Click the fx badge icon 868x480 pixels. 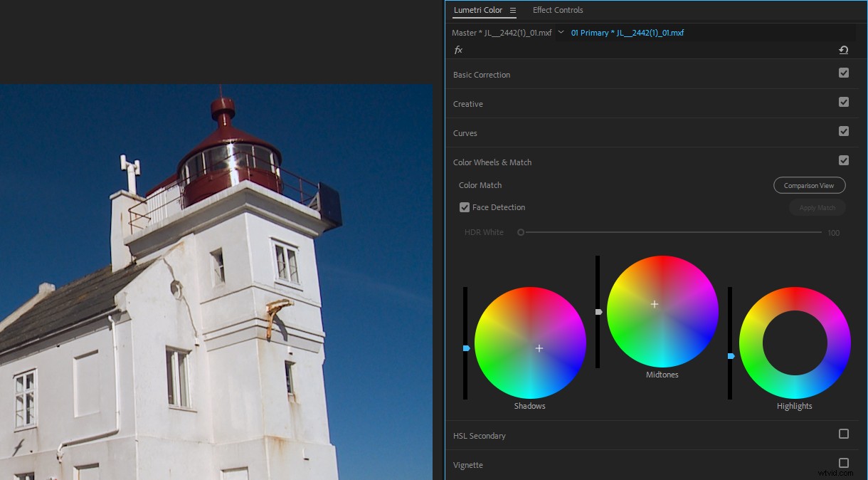pos(458,50)
